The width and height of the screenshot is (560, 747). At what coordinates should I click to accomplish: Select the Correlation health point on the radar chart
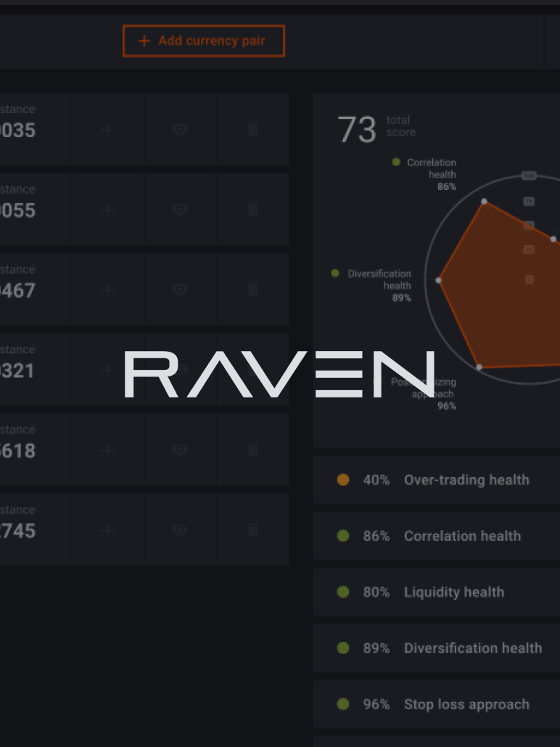click(x=485, y=202)
